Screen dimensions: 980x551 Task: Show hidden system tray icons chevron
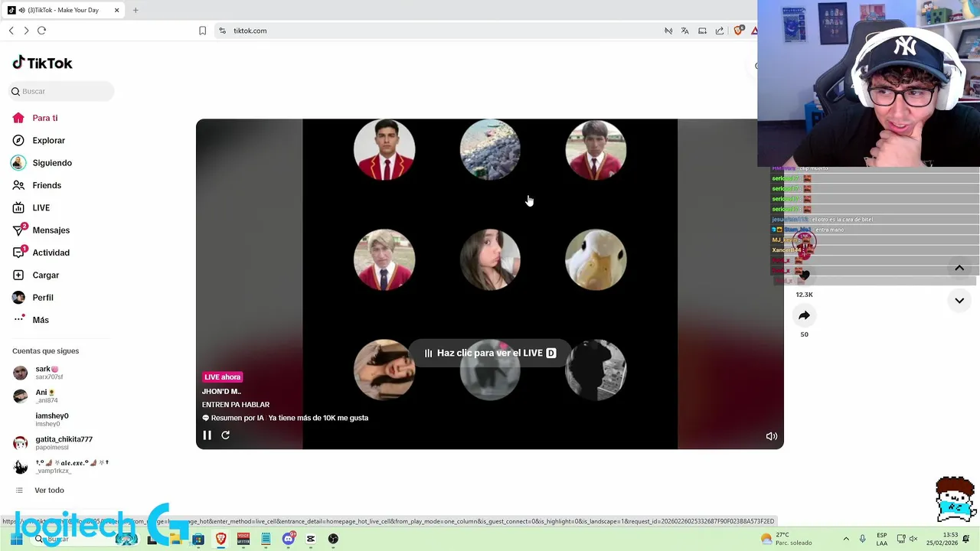pyautogui.click(x=846, y=539)
